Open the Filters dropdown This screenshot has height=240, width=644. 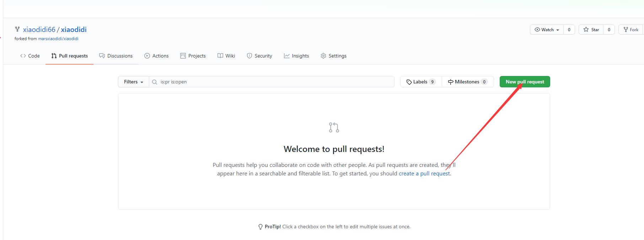click(133, 82)
